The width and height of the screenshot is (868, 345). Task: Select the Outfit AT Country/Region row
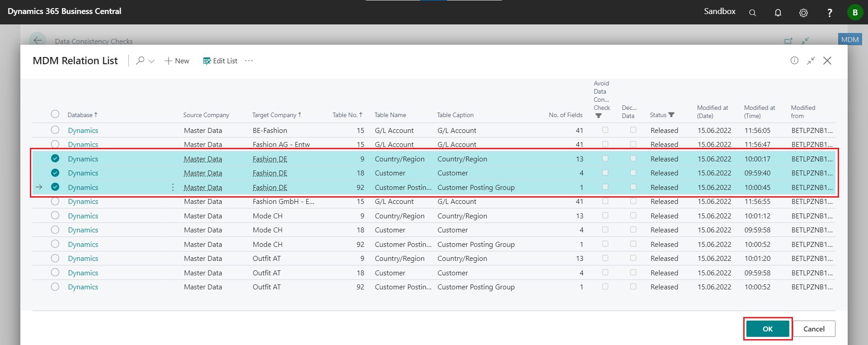55,258
